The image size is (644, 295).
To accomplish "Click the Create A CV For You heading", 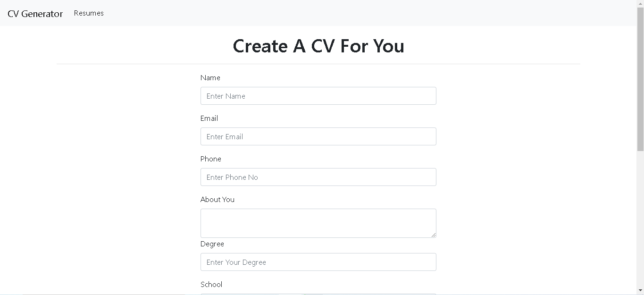I will (x=318, y=46).
